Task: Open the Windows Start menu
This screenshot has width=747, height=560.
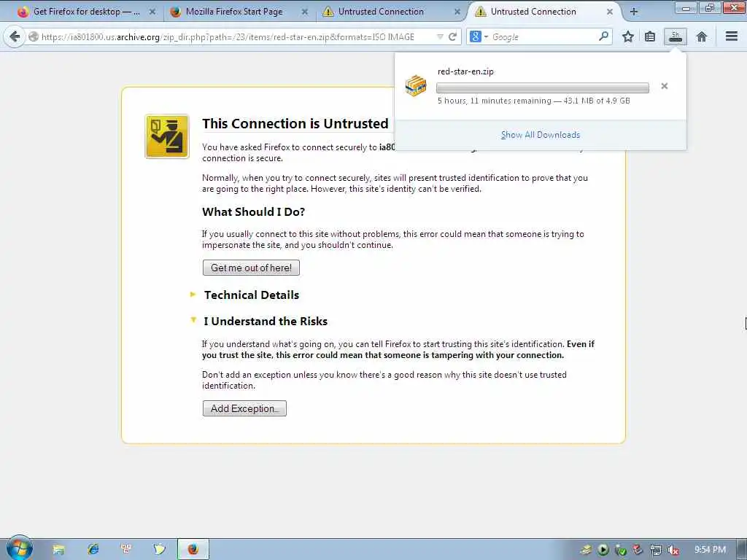Action: pyautogui.click(x=19, y=548)
